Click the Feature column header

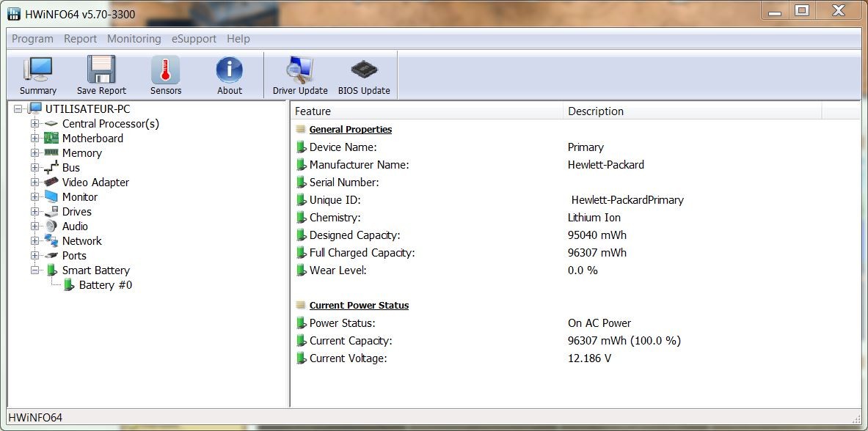[427, 111]
